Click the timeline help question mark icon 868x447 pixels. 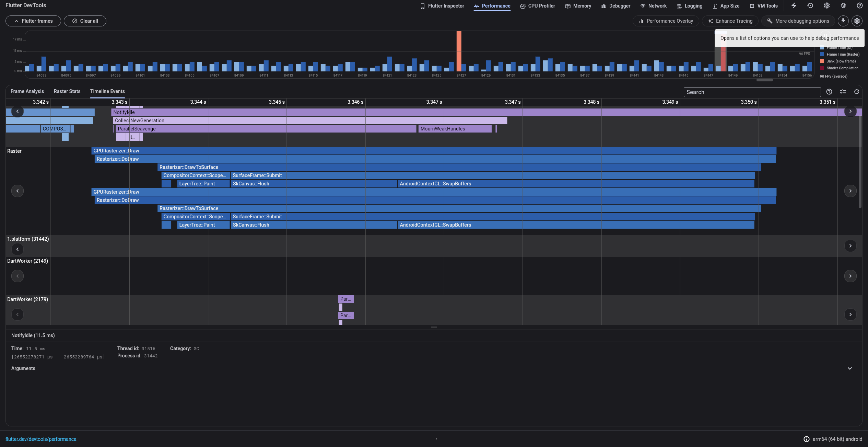tap(829, 92)
